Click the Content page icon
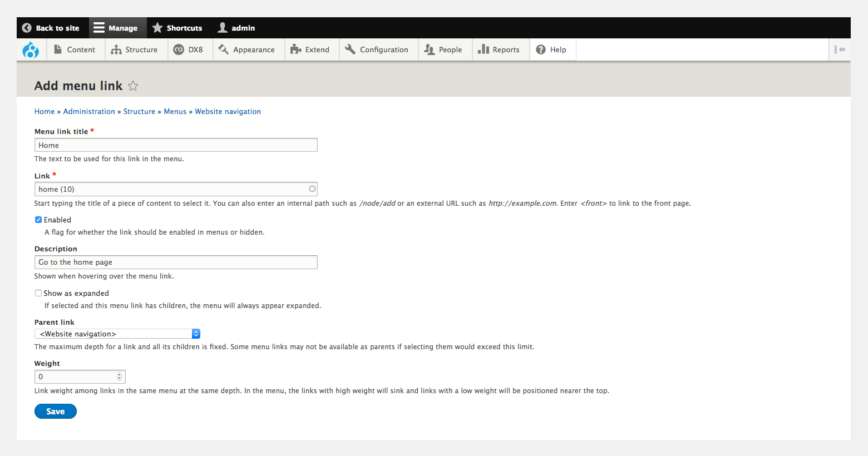Viewport: 868px width, 456px height. pos(58,49)
